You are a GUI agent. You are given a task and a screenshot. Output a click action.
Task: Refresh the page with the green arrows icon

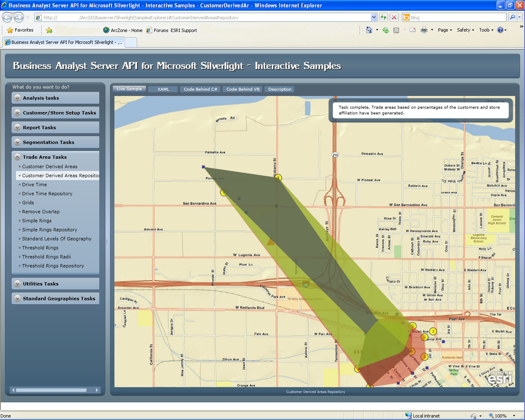click(x=383, y=17)
